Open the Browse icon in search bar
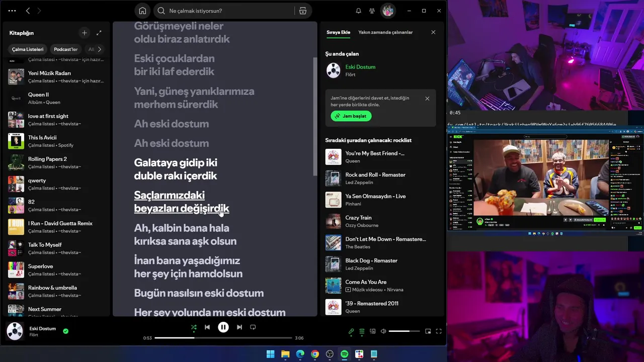 coord(302,11)
